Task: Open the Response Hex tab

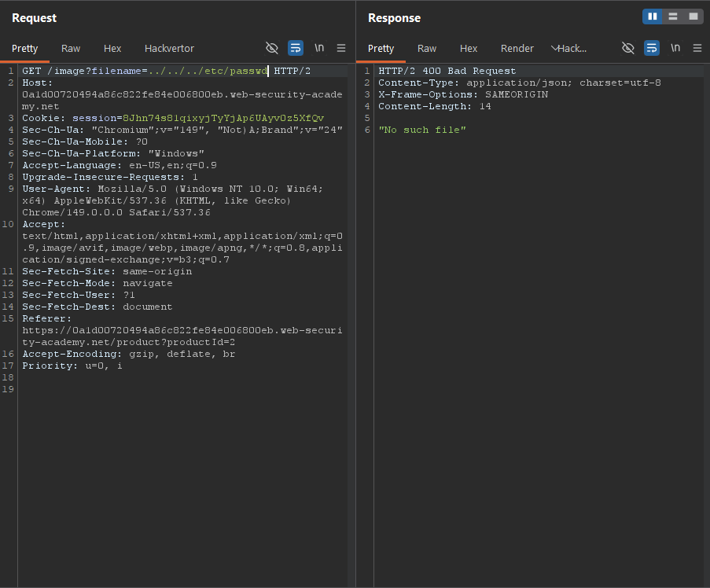Action: (x=469, y=49)
